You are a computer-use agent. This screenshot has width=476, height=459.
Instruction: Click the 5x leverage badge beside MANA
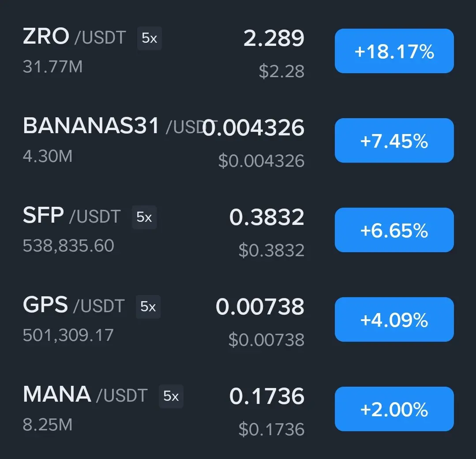tap(171, 396)
